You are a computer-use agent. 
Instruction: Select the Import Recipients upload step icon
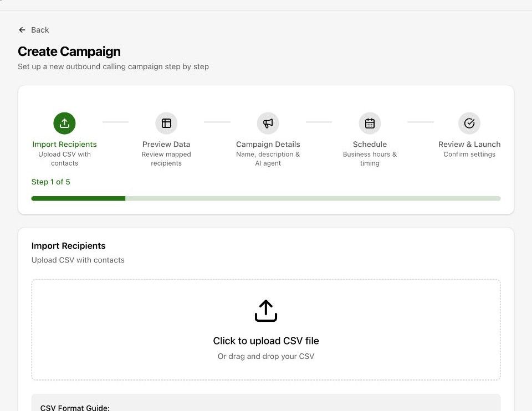click(64, 123)
